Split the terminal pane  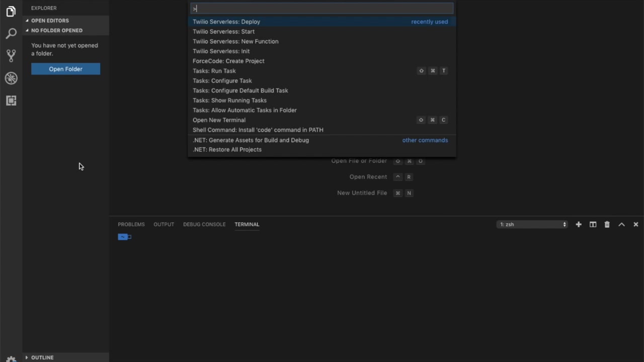click(593, 224)
